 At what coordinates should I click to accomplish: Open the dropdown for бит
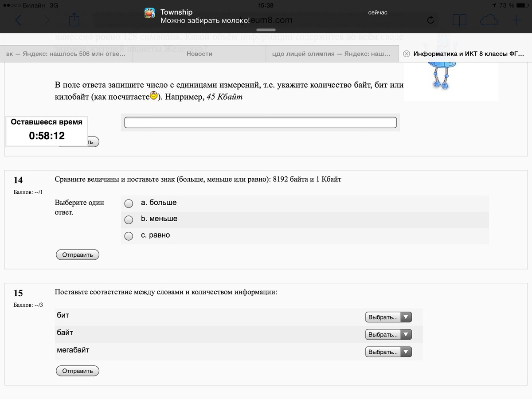coord(389,317)
